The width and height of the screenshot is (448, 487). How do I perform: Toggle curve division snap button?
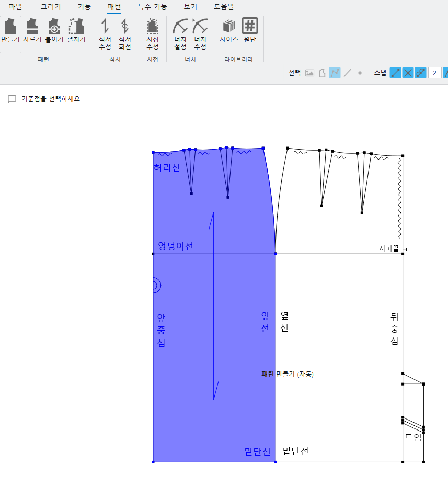tap(420, 73)
